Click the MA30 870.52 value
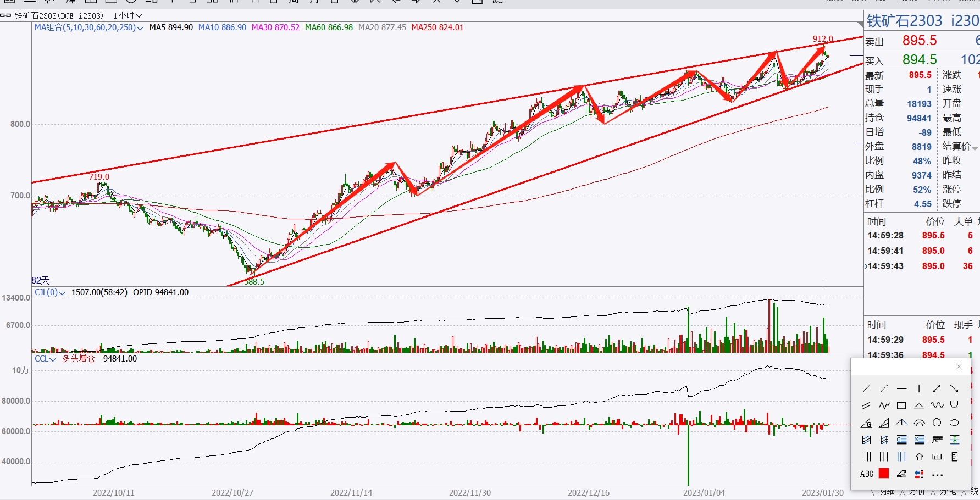This screenshot has height=500, width=980. click(275, 27)
